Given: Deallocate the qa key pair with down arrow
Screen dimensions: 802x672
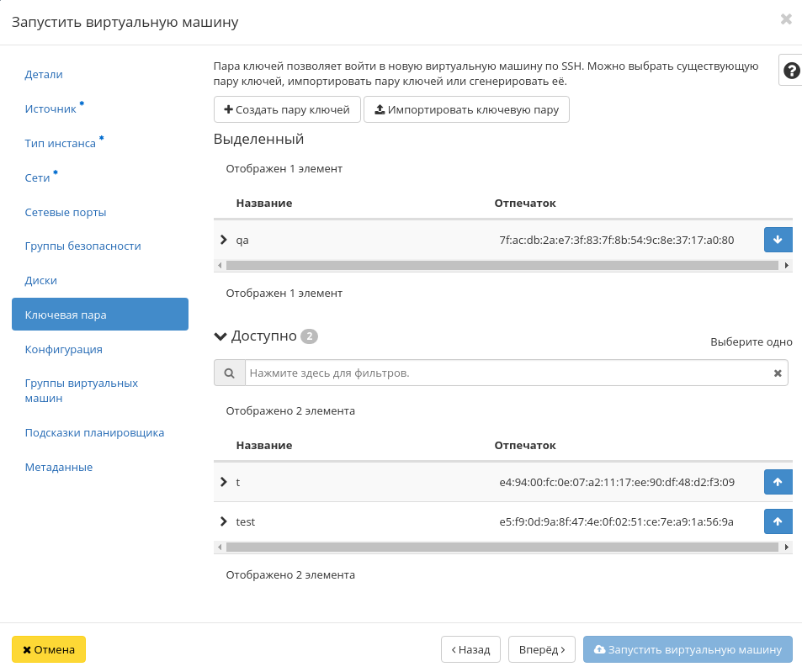Looking at the screenshot, I should [778, 240].
